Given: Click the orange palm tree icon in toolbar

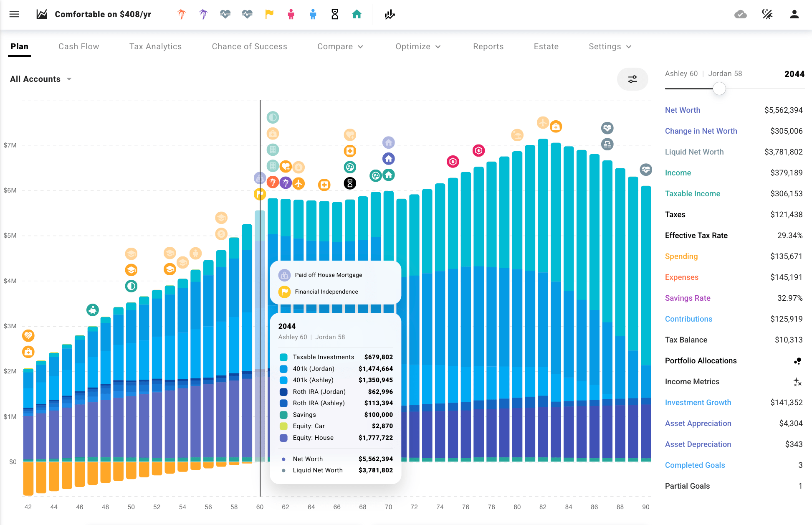Looking at the screenshot, I should coord(181,14).
